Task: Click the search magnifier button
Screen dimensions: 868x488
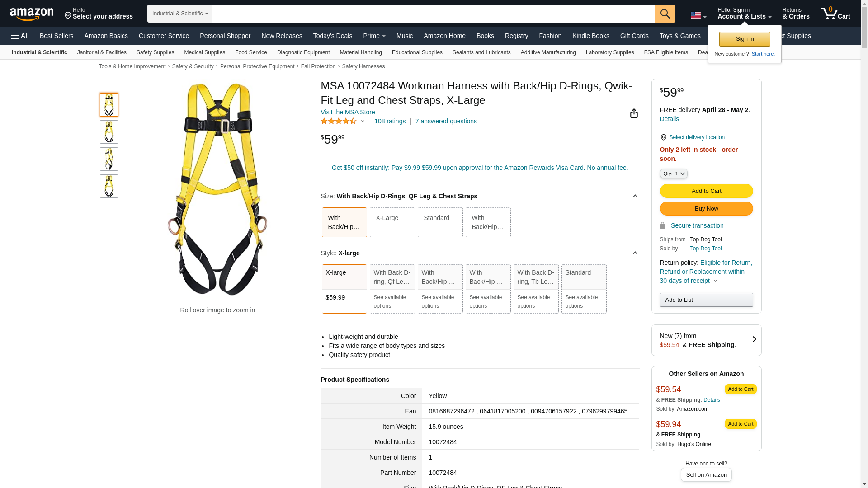Action: (x=665, y=14)
